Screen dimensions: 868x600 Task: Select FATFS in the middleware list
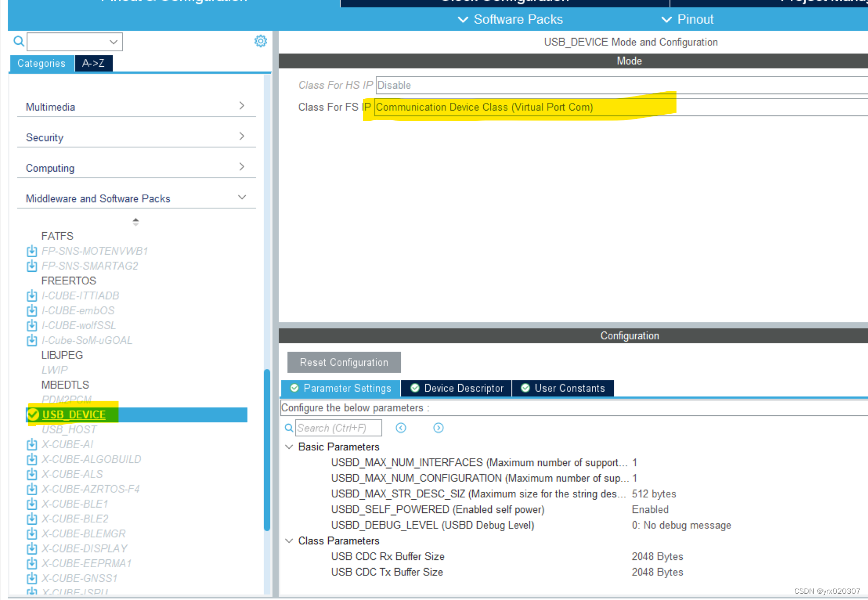pos(57,236)
